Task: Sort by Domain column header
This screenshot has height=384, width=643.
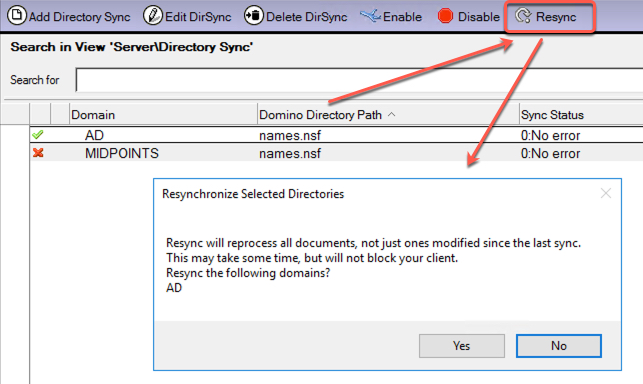Action: [163, 114]
